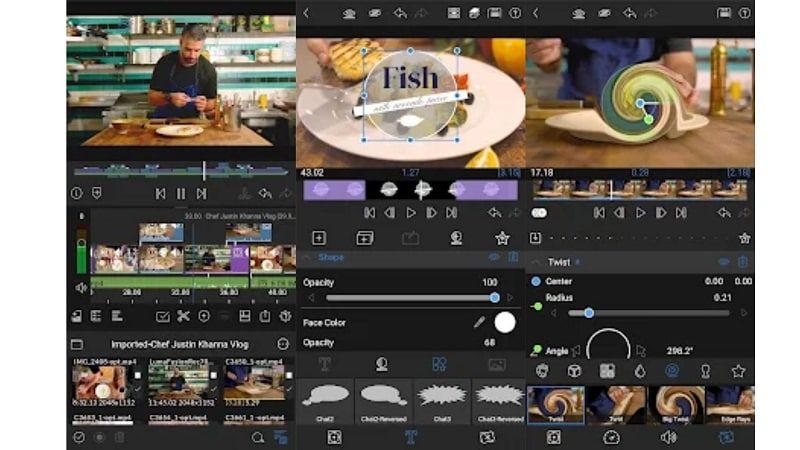Select the Chat2 speech bubble shape
The height and width of the screenshot is (450, 800).
point(325,401)
